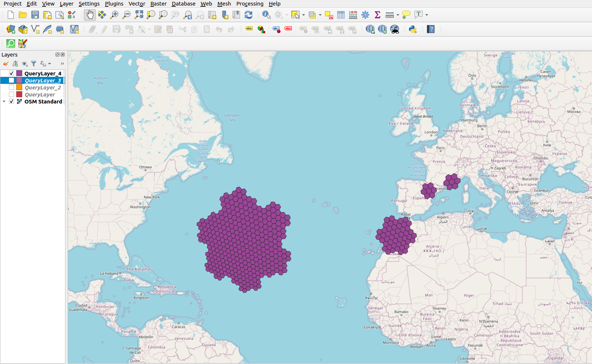Image resolution: width=592 pixels, height=364 pixels.
Task: Click the hexagon cluster over Morocco
Action: 396,235
